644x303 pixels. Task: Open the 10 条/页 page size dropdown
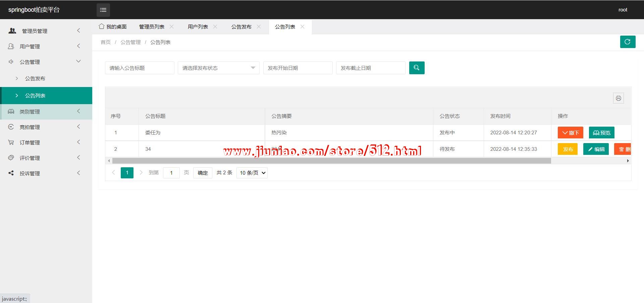(252, 173)
